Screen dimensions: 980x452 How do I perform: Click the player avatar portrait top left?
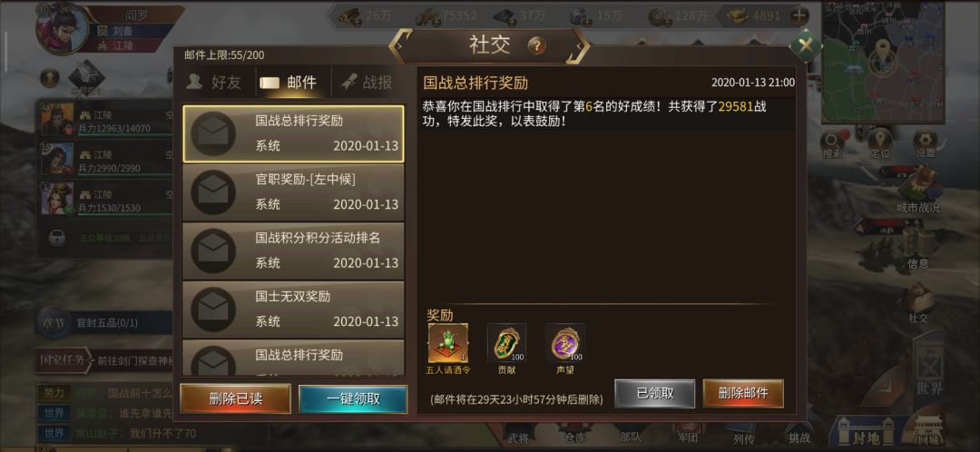62,29
